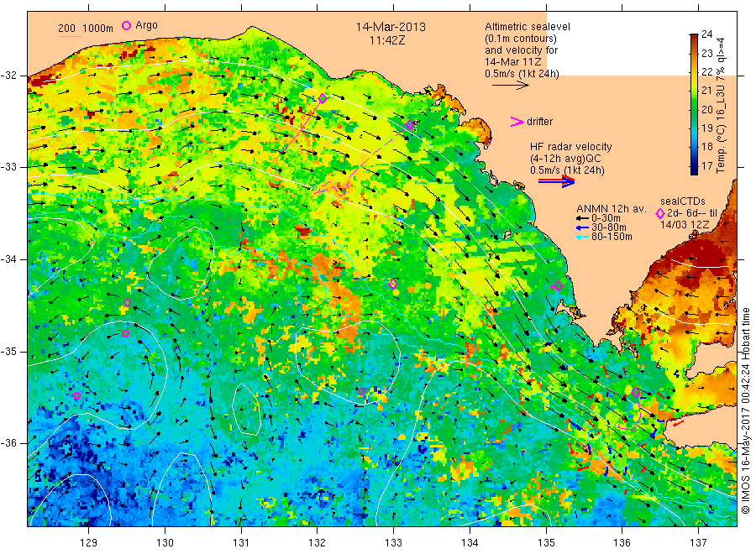Click the 'ANMN 12h av.' label
The width and height of the screenshot is (756, 554).
(612, 209)
